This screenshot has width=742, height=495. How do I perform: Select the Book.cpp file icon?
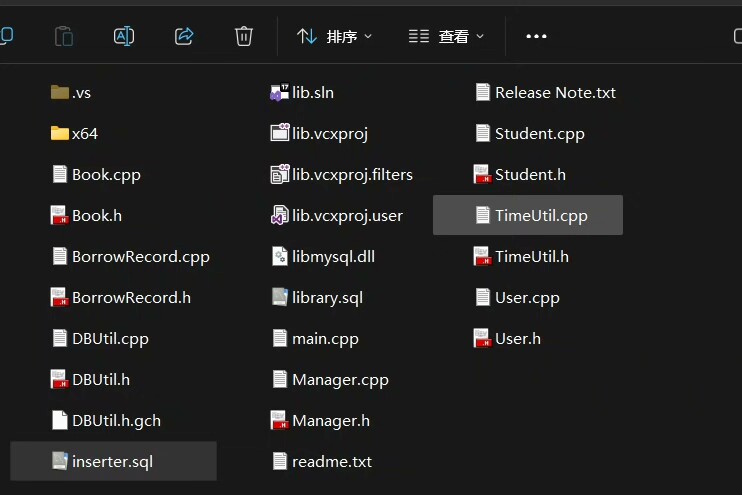[60, 175]
